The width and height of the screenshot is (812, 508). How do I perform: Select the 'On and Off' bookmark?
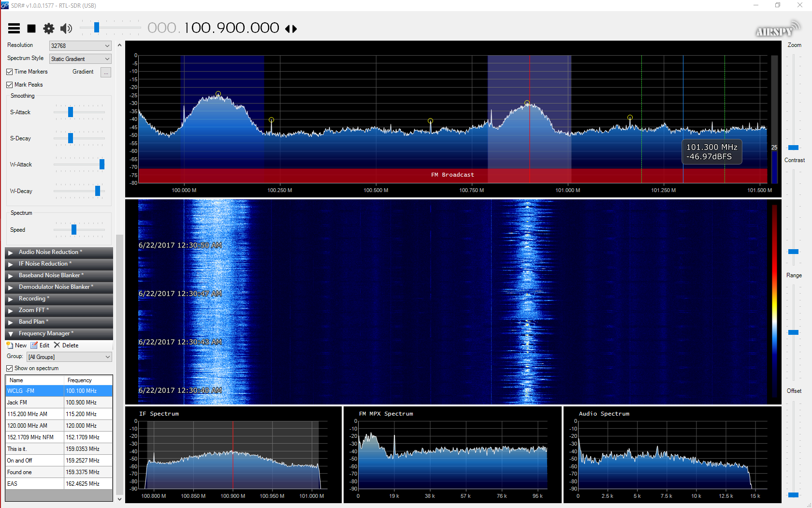[x=59, y=461]
